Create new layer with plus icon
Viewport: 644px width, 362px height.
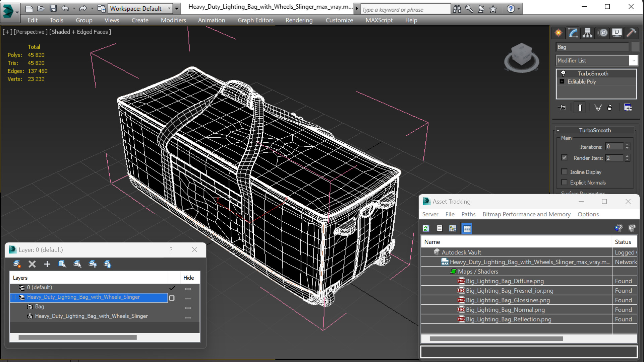pyautogui.click(x=47, y=264)
